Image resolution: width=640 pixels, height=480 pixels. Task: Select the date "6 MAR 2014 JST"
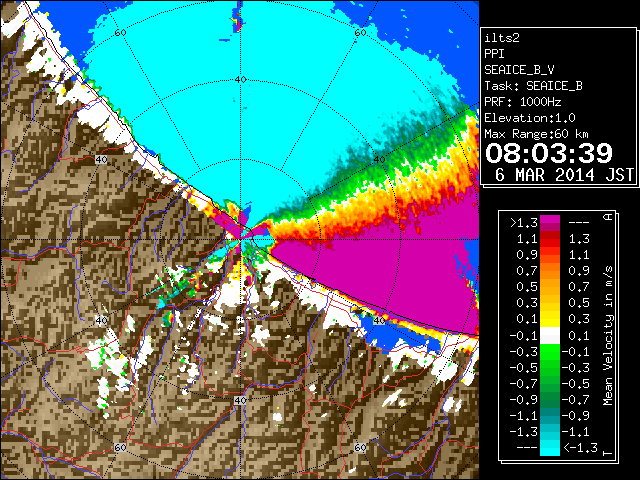point(565,175)
